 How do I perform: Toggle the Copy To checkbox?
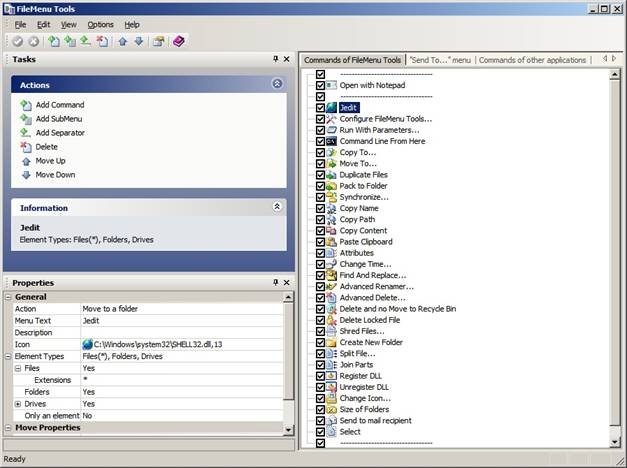click(320, 152)
